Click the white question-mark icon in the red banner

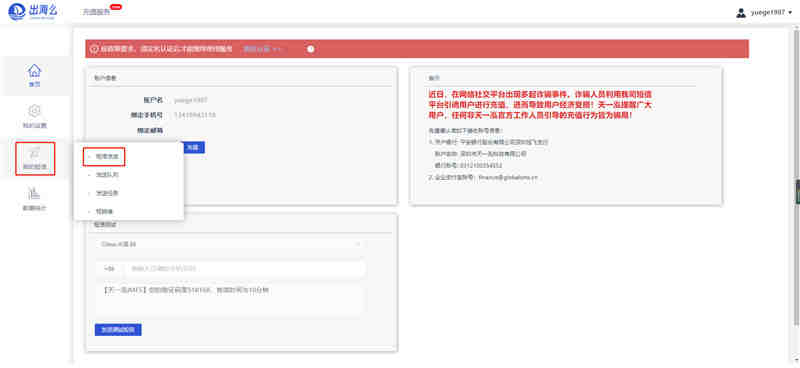(x=311, y=49)
